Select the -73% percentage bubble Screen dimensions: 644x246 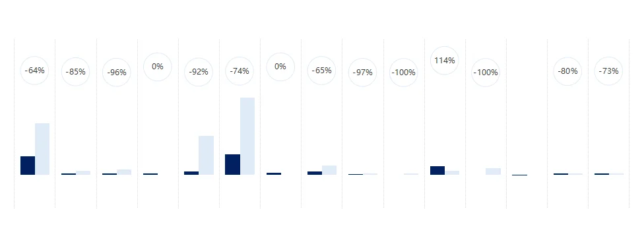(x=608, y=71)
